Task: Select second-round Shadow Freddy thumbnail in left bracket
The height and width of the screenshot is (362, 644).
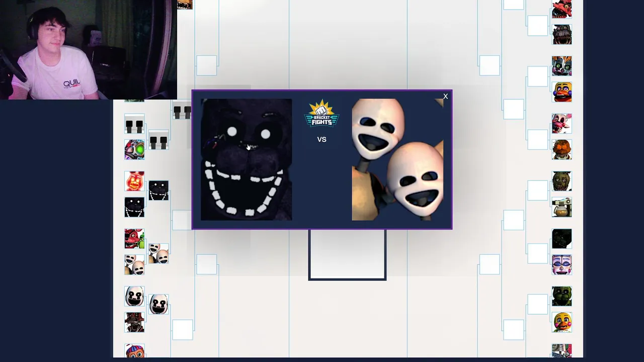Action: [x=158, y=191]
